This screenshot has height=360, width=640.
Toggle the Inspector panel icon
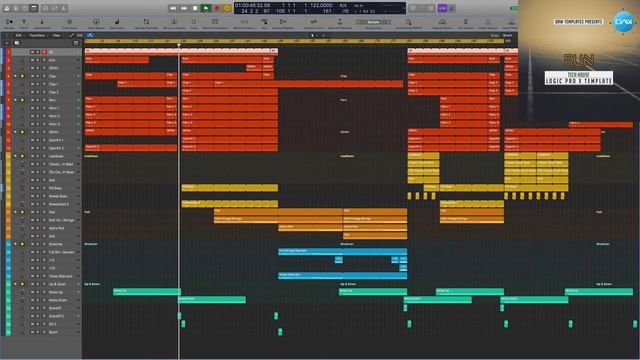[16, 8]
